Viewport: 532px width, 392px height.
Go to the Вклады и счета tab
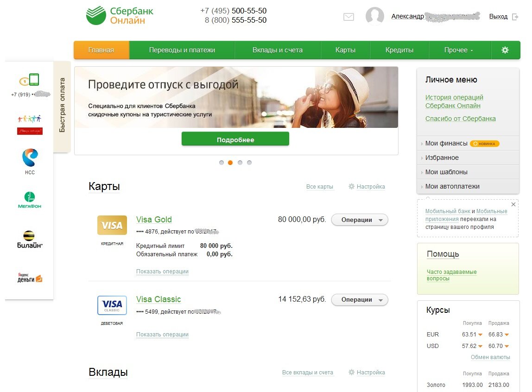tap(278, 50)
